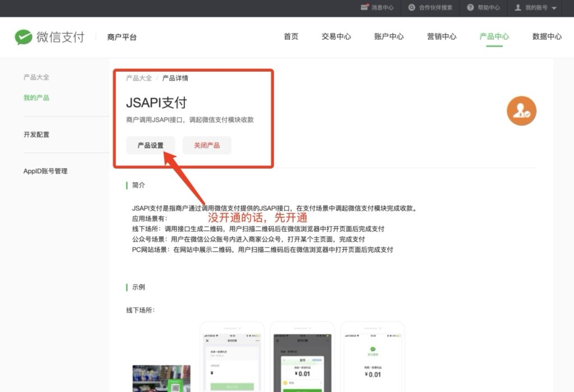Switch to 数据中心 tab
Image resolution: width=574 pixels, height=392 pixels.
[547, 36]
